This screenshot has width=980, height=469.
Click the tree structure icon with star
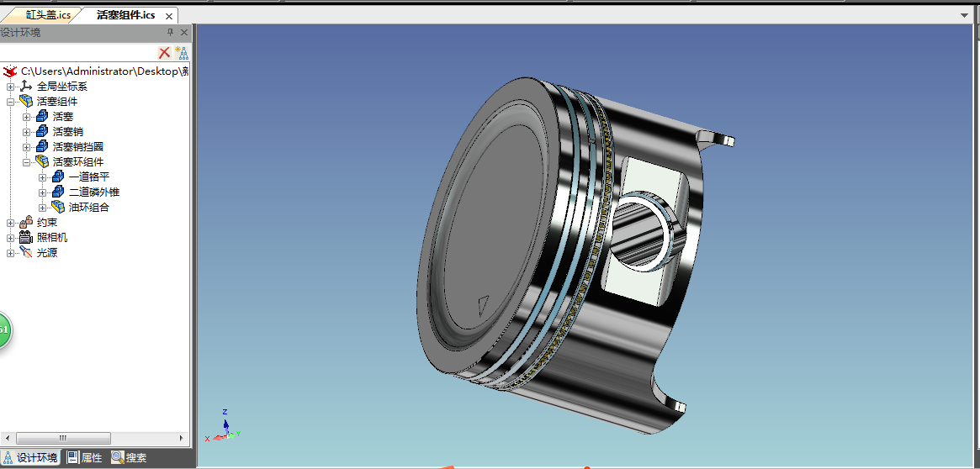(x=181, y=52)
